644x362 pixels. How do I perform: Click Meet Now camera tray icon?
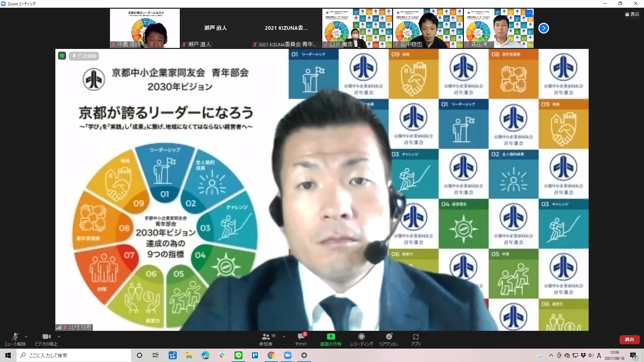tap(559, 355)
